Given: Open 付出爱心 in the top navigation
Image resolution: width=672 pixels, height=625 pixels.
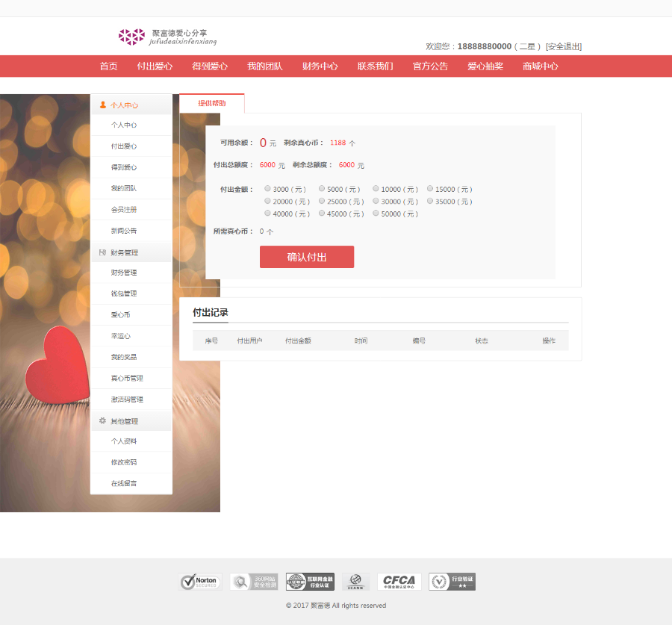Looking at the screenshot, I should [155, 66].
